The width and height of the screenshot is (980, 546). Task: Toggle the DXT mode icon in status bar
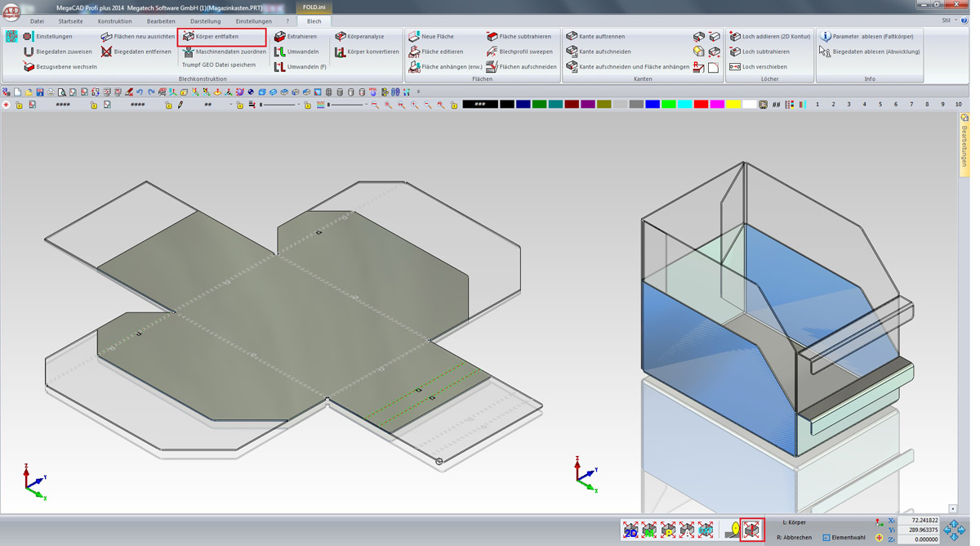pos(706,530)
